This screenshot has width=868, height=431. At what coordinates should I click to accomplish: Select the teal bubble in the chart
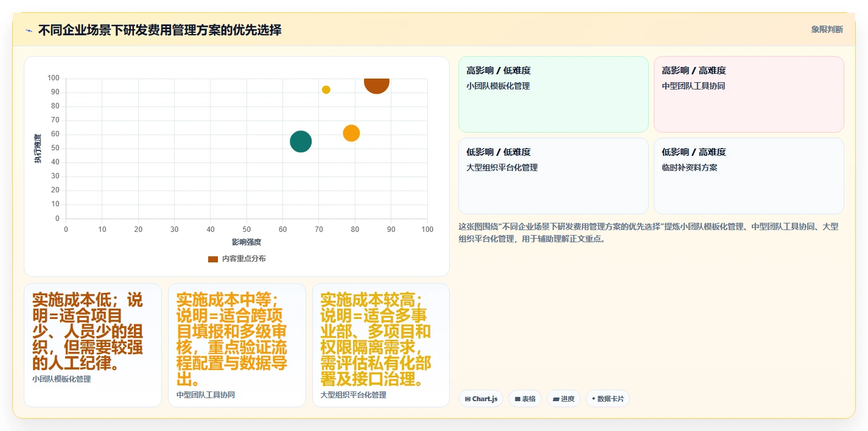301,142
